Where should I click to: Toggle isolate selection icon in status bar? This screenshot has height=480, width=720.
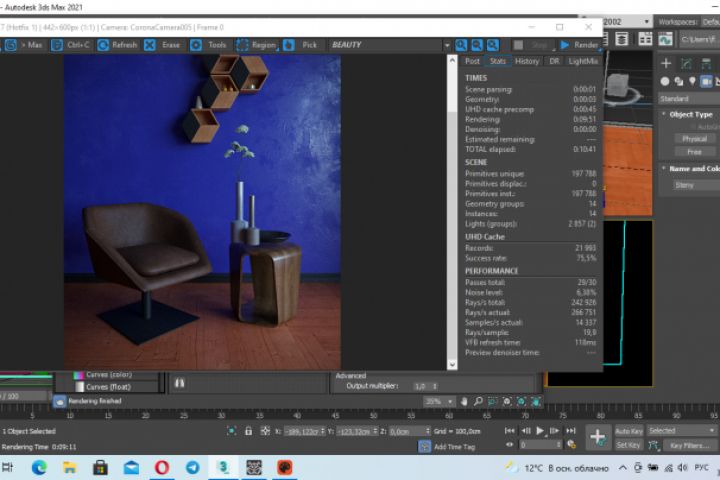point(232,431)
